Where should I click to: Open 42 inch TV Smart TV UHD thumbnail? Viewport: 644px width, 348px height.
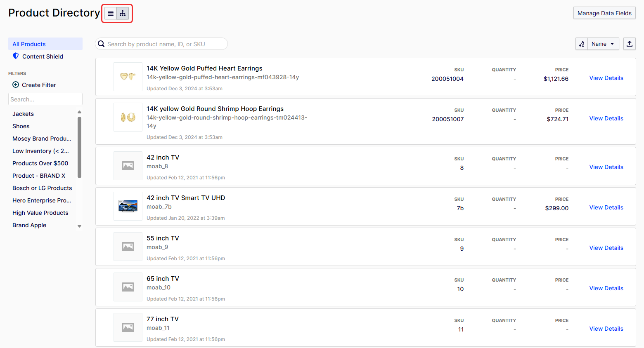coord(128,206)
